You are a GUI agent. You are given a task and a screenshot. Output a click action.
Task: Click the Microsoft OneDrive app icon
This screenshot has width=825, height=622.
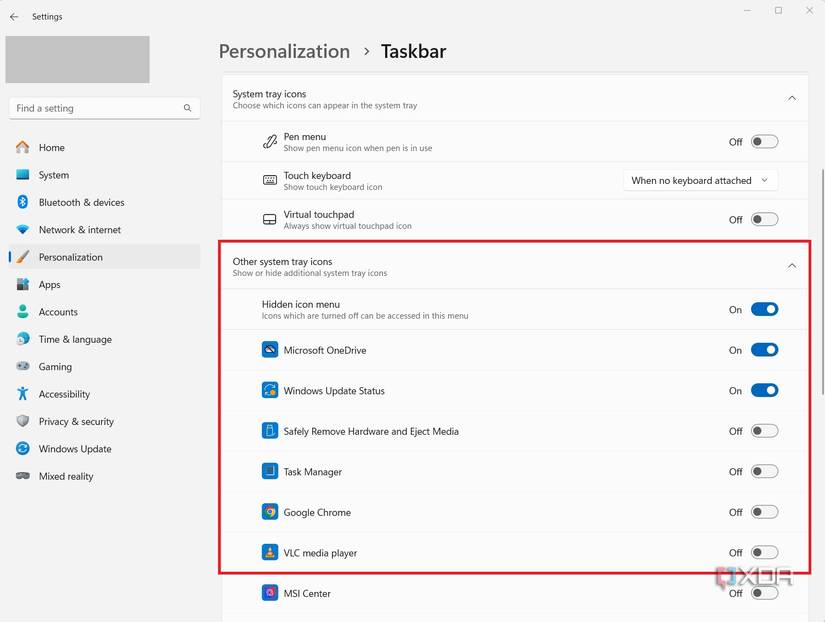[x=270, y=350]
